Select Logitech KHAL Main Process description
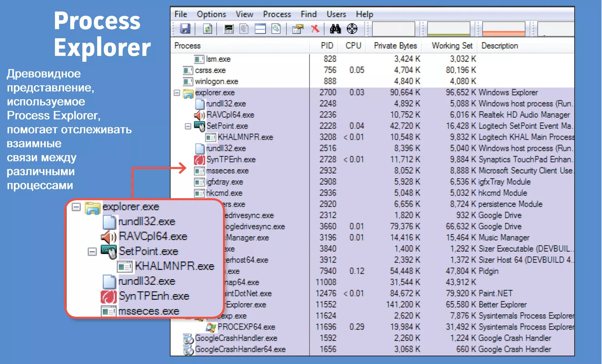Viewport: 602px width, 364px height. click(526, 137)
